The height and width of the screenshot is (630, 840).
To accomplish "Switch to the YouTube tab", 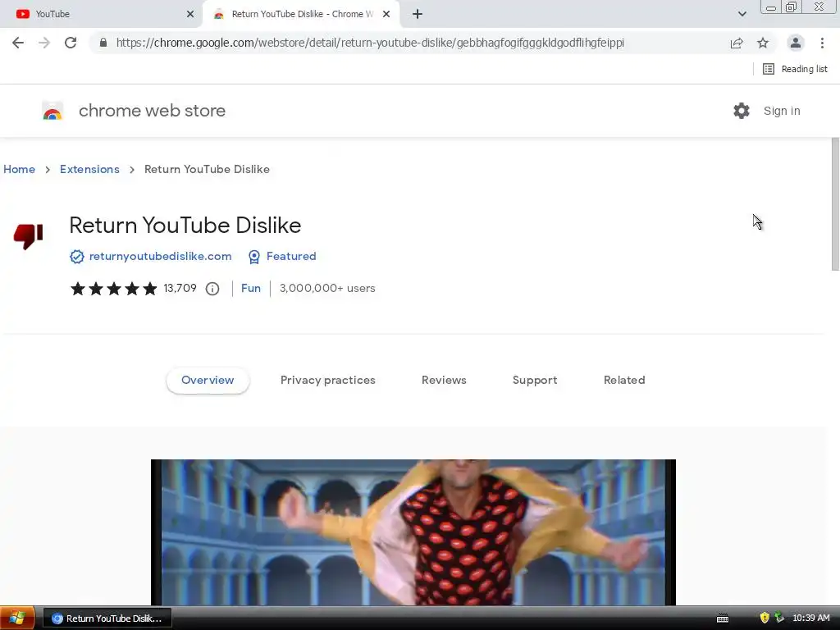I will pos(102,14).
